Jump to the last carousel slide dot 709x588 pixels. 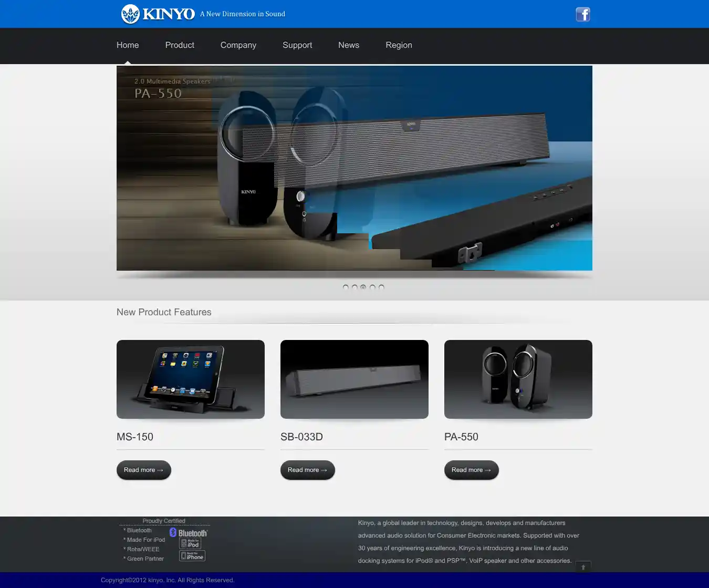point(381,287)
